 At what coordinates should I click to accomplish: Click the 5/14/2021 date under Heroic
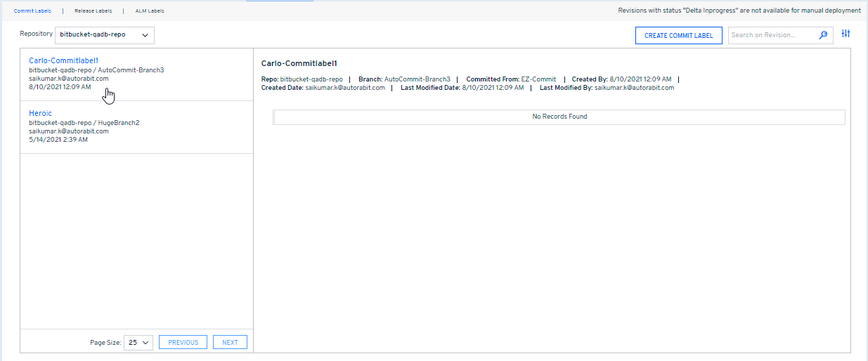[x=58, y=140]
